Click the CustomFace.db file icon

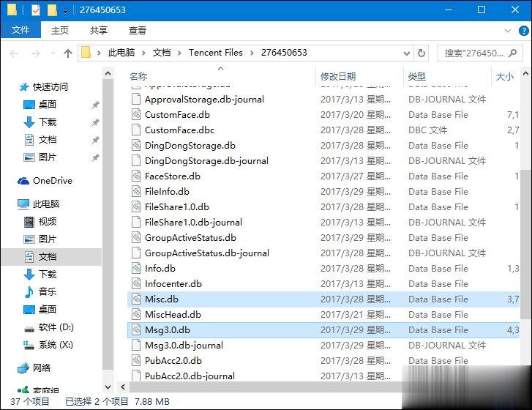coord(136,115)
